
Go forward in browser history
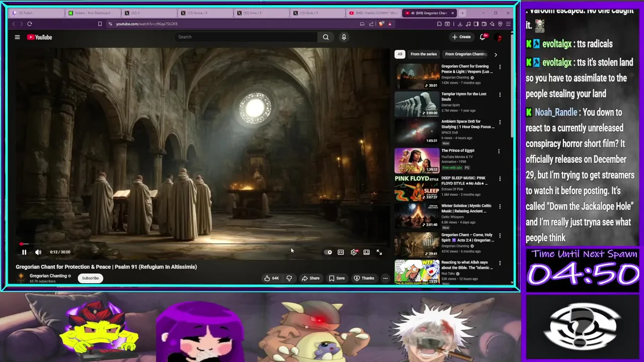pos(21,24)
